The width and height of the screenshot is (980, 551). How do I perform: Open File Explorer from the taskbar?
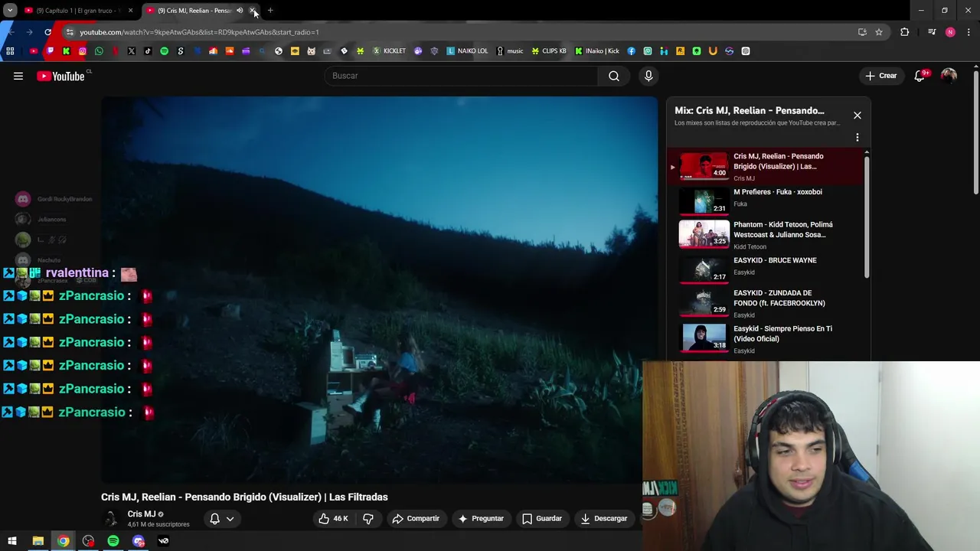(38, 541)
